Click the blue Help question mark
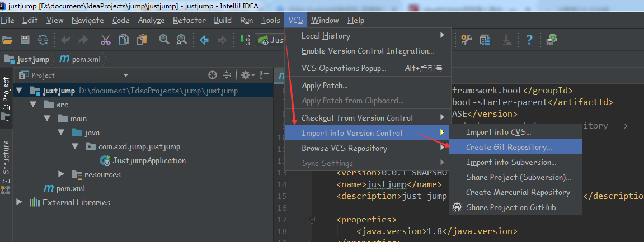The height and width of the screenshot is (242, 644). tap(529, 40)
